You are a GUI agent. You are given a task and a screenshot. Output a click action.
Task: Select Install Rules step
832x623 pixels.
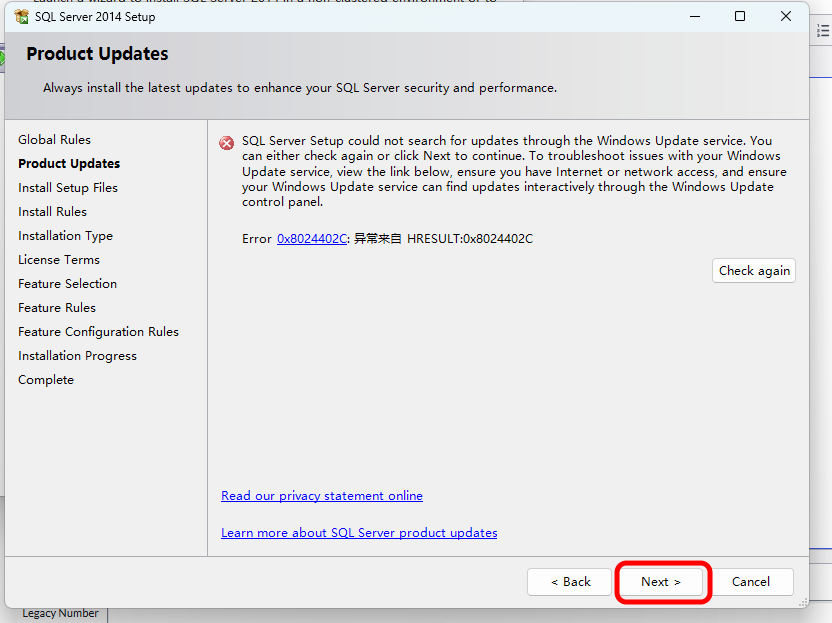[x=53, y=212]
